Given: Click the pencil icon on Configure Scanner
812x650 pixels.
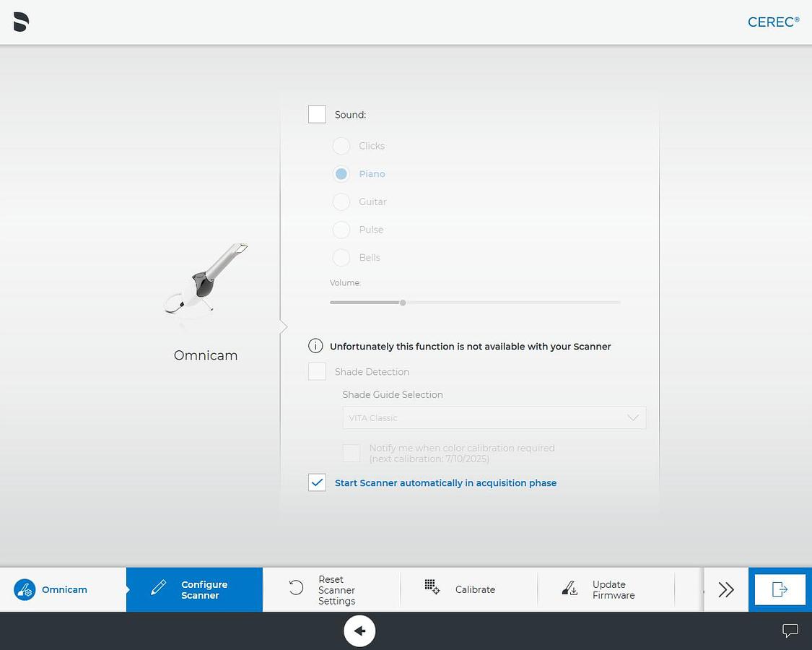Looking at the screenshot, I should tap(159, 589).
